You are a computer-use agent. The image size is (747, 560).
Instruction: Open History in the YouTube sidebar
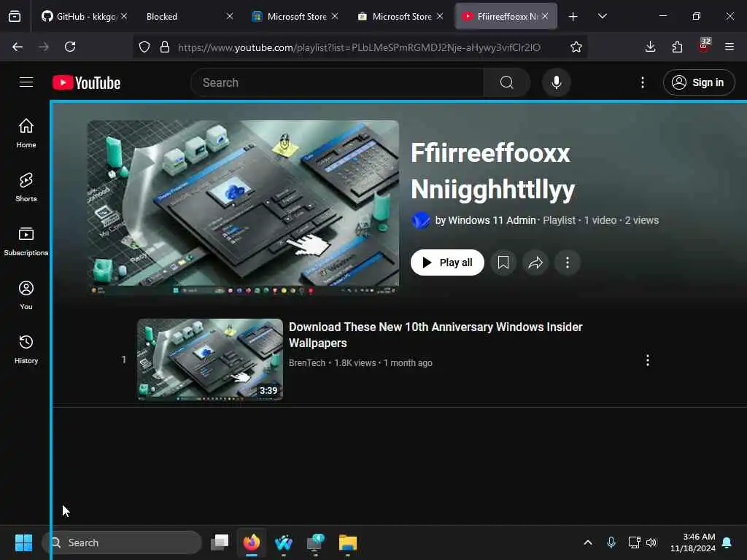tap(26, 349)
